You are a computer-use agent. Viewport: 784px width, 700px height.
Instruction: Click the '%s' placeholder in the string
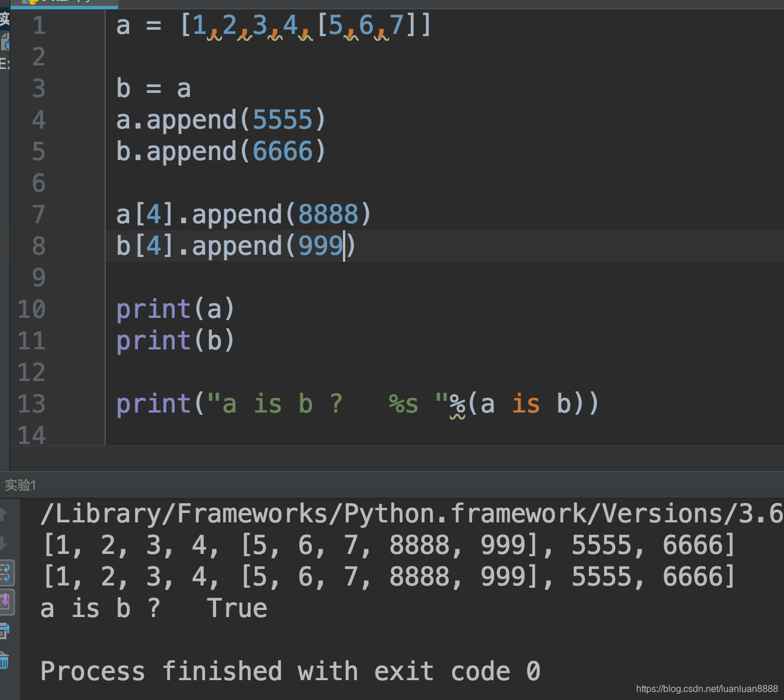coord(404,404)
